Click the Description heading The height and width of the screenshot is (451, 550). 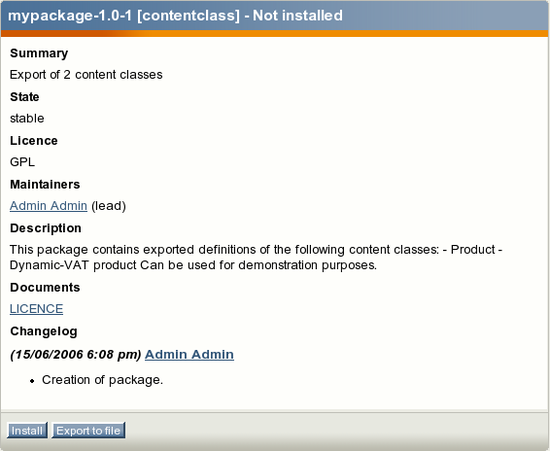(x=46, y=228)
